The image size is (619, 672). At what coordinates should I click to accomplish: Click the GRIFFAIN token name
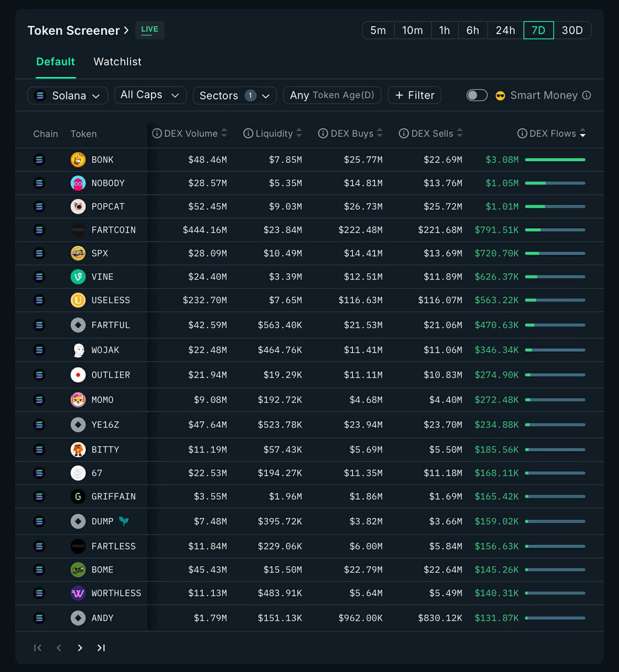tap(114, 496)
